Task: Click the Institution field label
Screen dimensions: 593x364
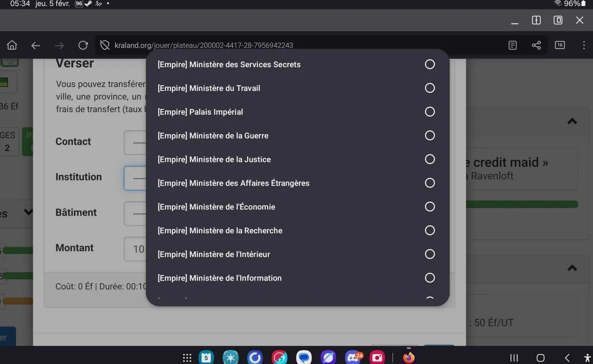Action: click(78, 177)
